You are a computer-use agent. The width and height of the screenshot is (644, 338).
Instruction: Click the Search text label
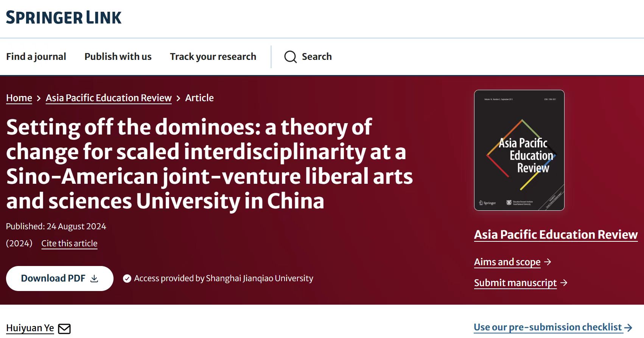(x=317, y=56)
